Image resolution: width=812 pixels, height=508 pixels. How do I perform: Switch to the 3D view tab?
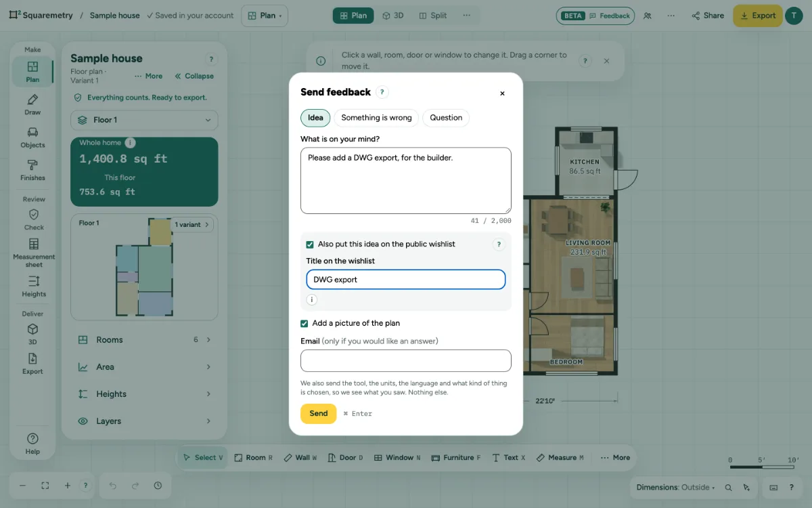pos(392,16)
